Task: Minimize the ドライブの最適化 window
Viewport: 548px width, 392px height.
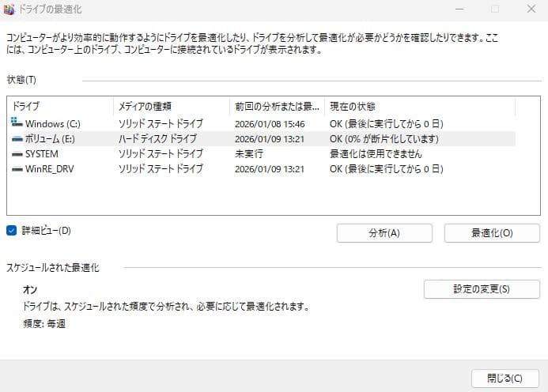Action: 459,9
